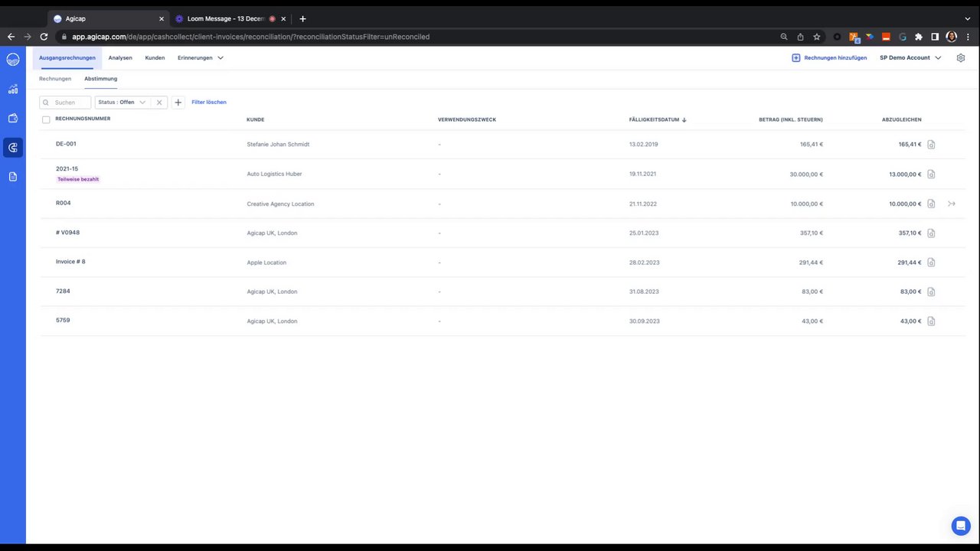
Task: Add a new filter with plus icon
Action: pos(178,102)
